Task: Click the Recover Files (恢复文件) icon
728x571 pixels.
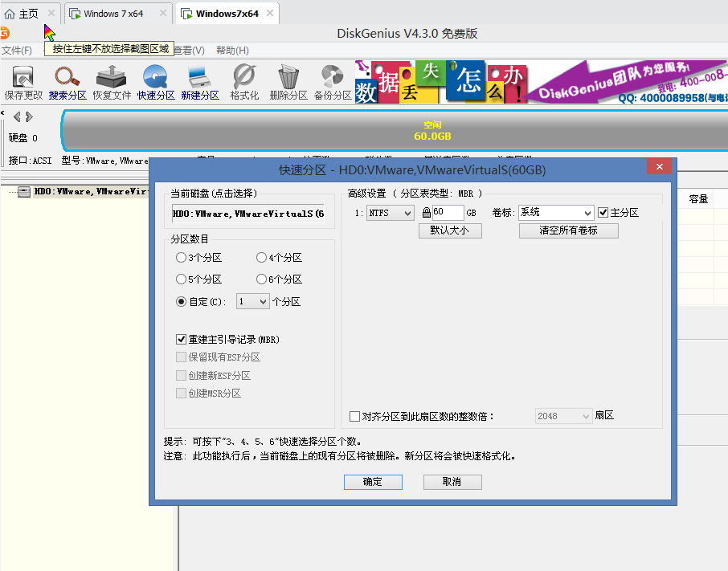Action: pos(112,83)
